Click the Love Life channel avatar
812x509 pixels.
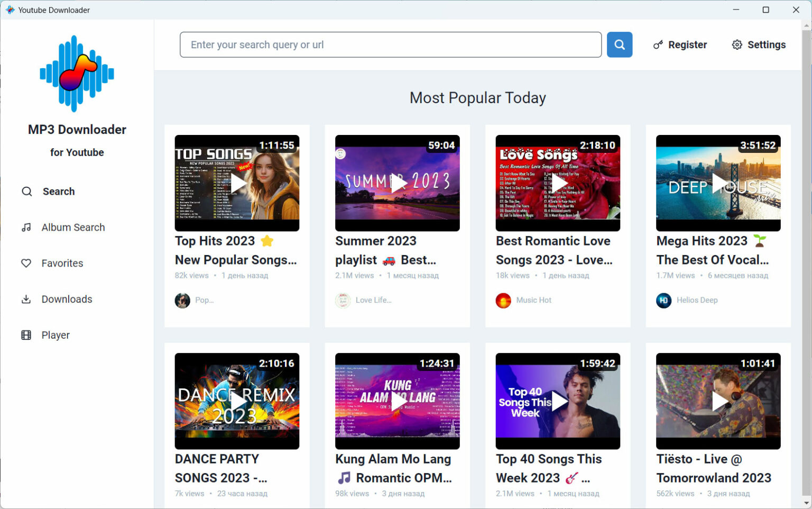click(x=343, y=301)
